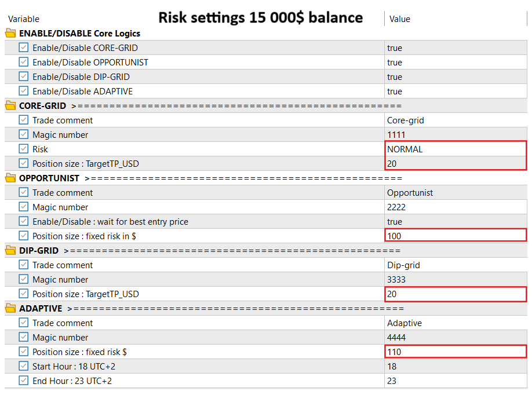The width and height of the screenshot is (532, 395).
Task: Click the End Hour value 23
Action: click(x=455, y=381)
